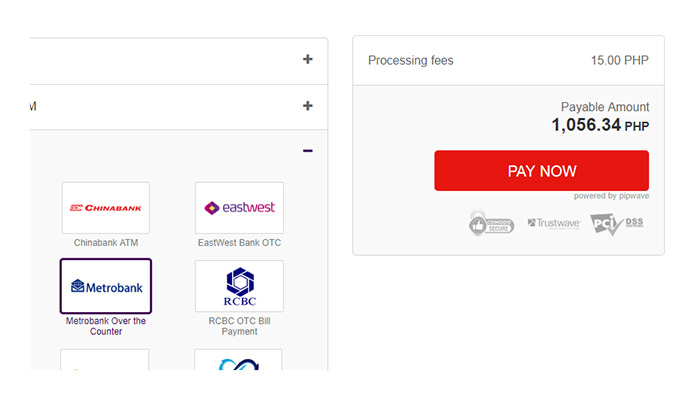Choose the cut-off tile below Metrobank
Screen dimensions: 700x400
click(x=106, y=361)
